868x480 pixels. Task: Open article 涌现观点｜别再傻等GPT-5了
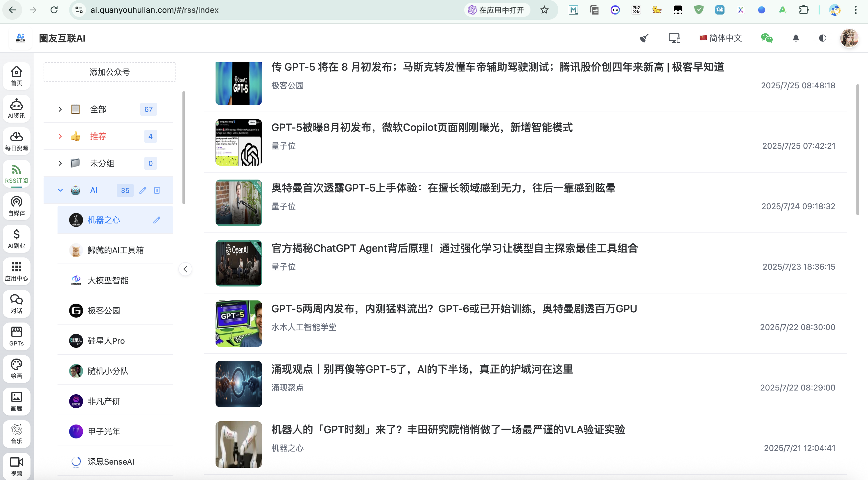pos(422,369)
